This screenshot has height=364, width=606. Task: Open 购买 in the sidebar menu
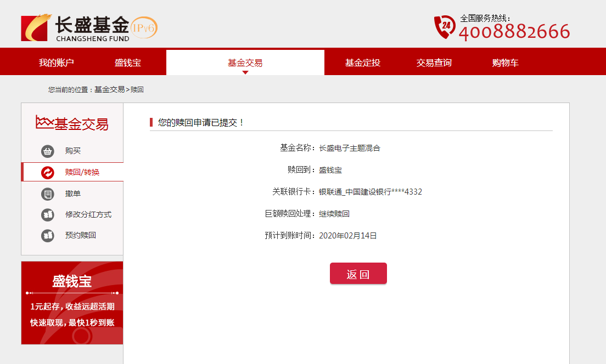[x=72, y=151]
